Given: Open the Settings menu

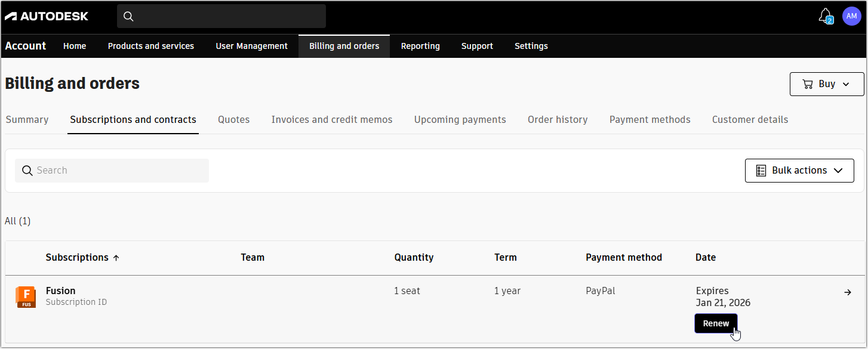Looking at the screenshot, I should point(531,46).
